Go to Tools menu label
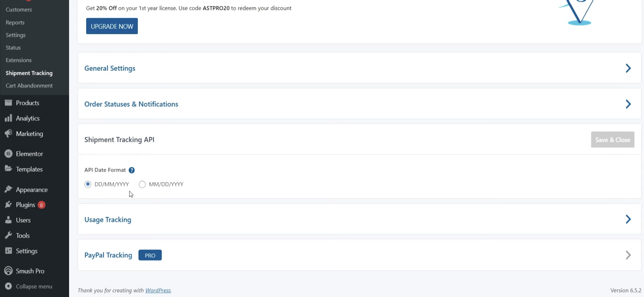 (x=23, y=235)
